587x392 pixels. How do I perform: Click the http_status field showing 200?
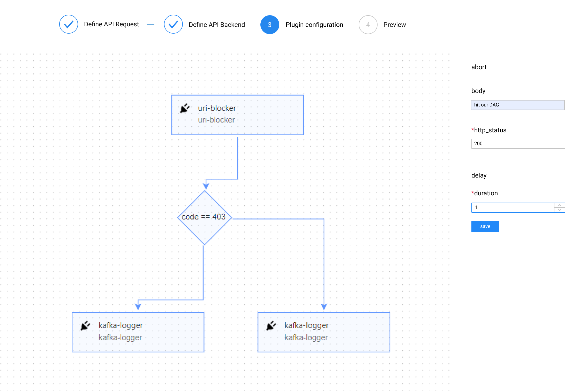(x=518, y=144)
